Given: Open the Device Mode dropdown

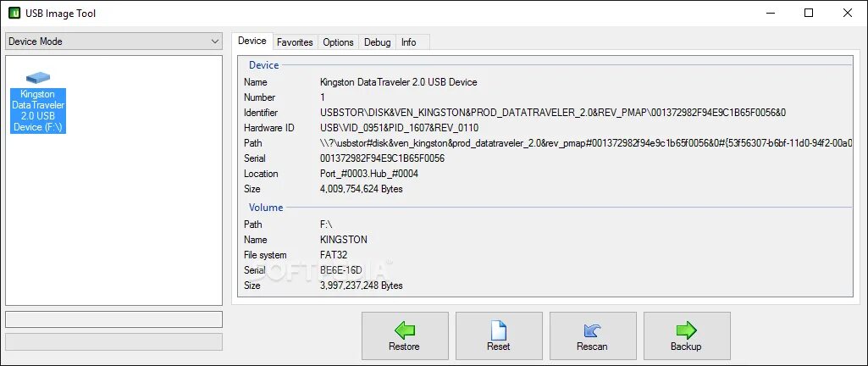Looking at the screenshot, I should click(x=113, y=42).
